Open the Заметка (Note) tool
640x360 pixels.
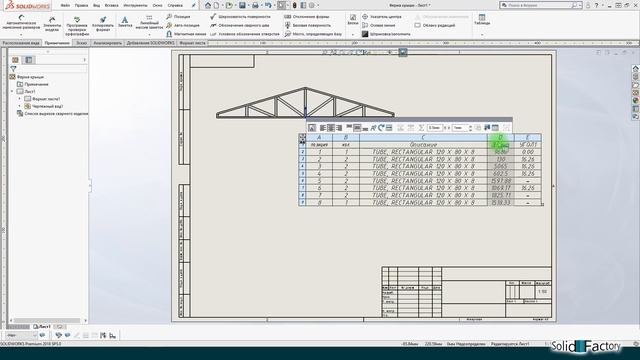click(x=125, y=22)
